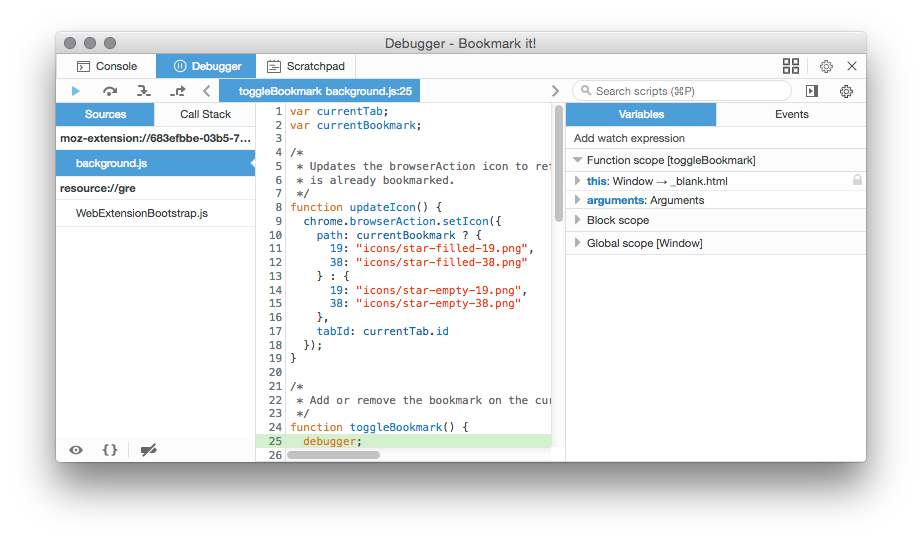The image size is (922, 542).
Task: Expand the Global scope [Window] section
Action: tap(644, 243)
